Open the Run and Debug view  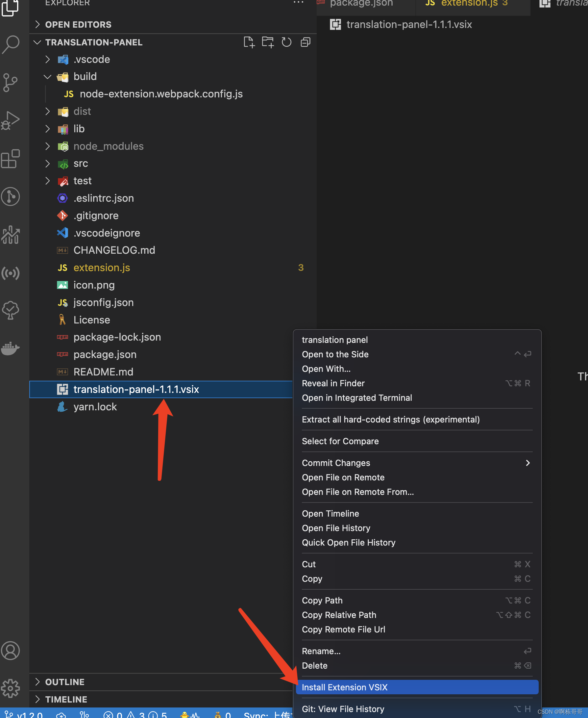[x=11, y=121]
